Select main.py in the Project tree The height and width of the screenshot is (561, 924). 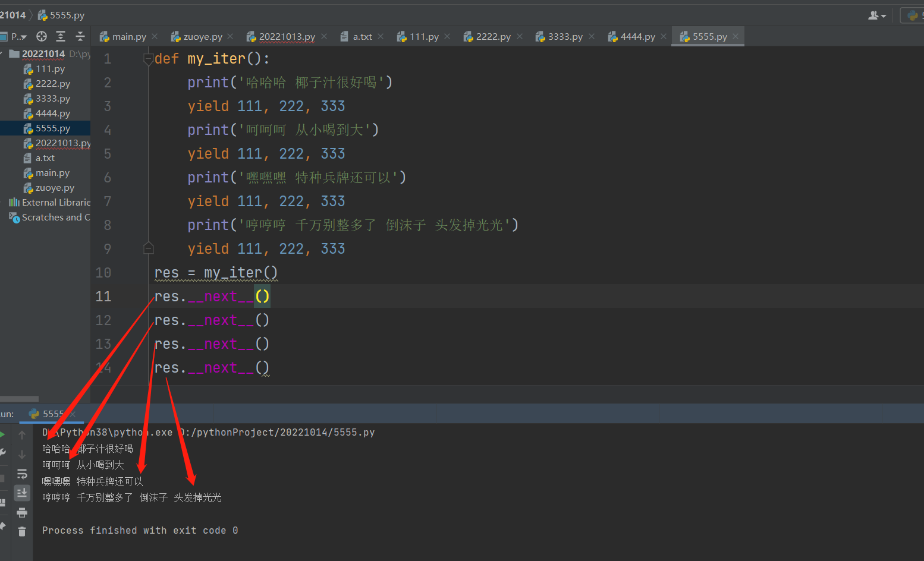(45, 173)
